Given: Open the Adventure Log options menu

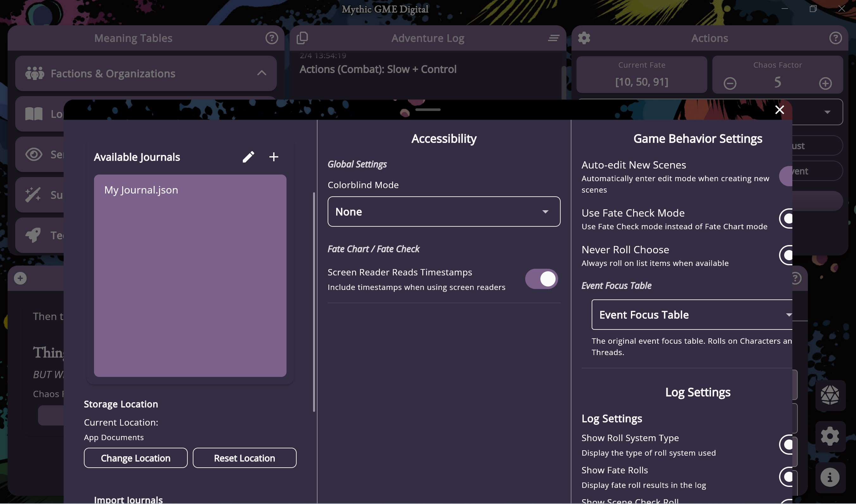Looking at the screenshot, I should coord(553,38).
